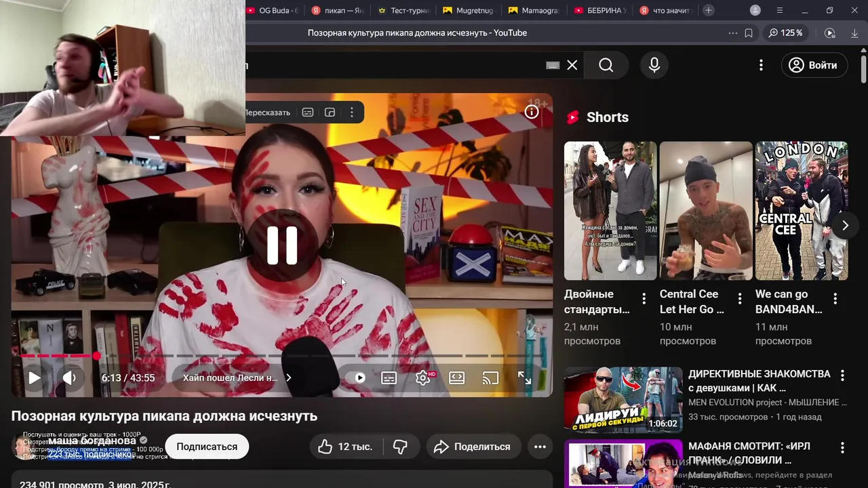Switch to the "пикап — Ян" browser tab
The height and width of the screenshot is (488, 868).
pos(338,10)
